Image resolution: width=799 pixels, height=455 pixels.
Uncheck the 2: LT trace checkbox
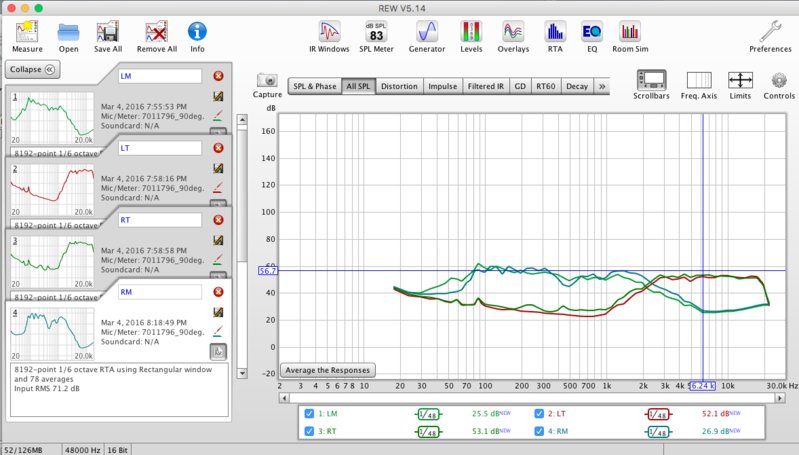(539, 414)
